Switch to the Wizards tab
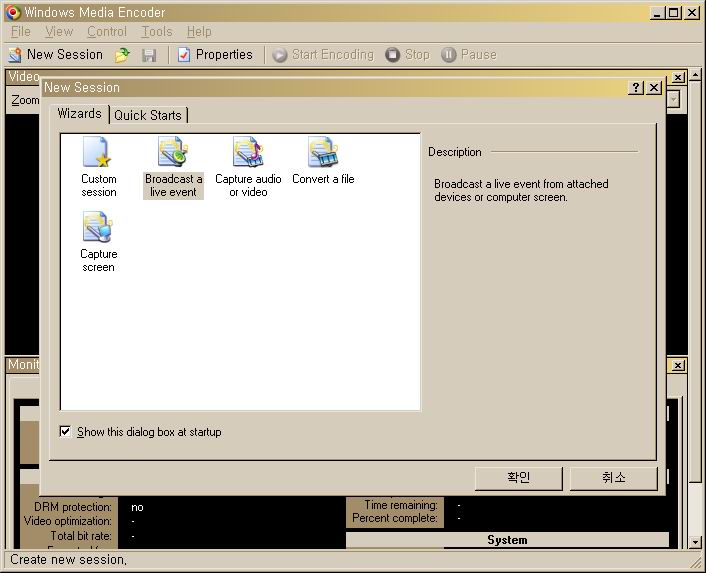706x573 pixels. point(79,113)
